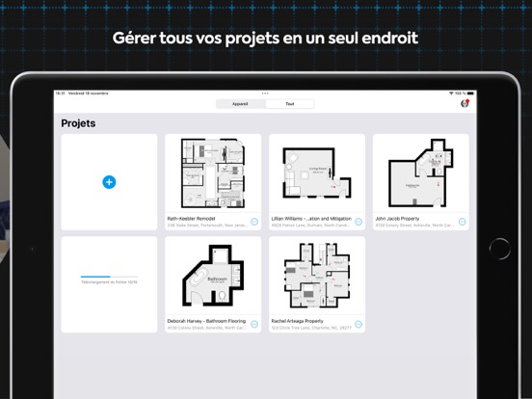Screen dimensions: 532x399
Task: Tap the three-dot multitasking indicator
Action: (265, 93)
